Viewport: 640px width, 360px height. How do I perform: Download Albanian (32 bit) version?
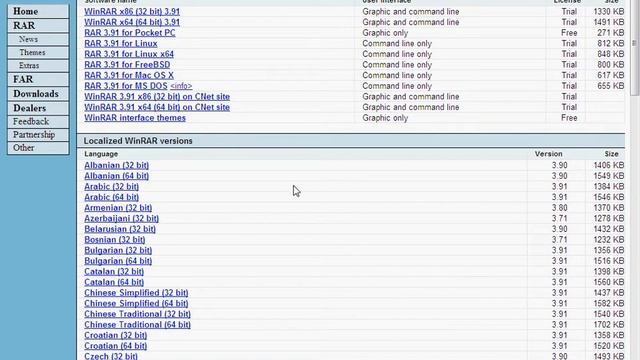coord(117,165)
